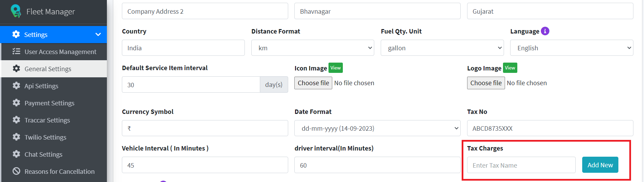This screenshot has width=644, height=182.
Task: Click the Language info icon
Action: pyautogui.click(x=545, y=31)
